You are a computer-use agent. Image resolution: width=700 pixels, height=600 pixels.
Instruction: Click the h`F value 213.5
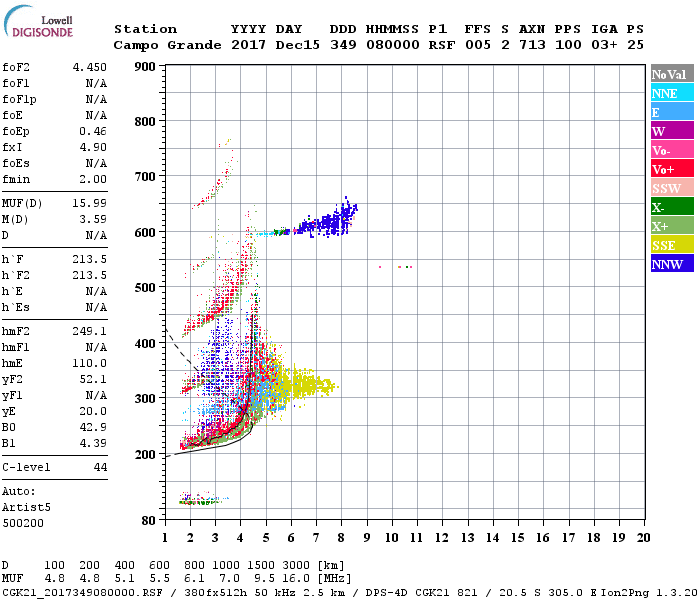[x=90, y=259]
